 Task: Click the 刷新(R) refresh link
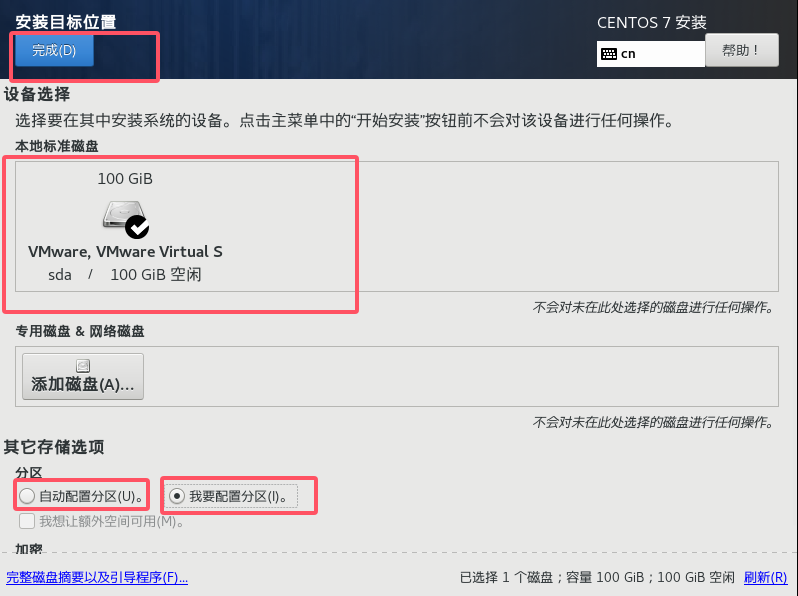pyautogui.click(x=765, y=577)
